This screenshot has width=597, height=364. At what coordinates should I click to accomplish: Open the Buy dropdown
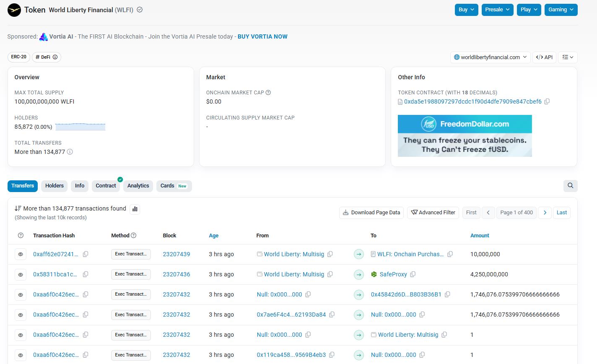467,10
